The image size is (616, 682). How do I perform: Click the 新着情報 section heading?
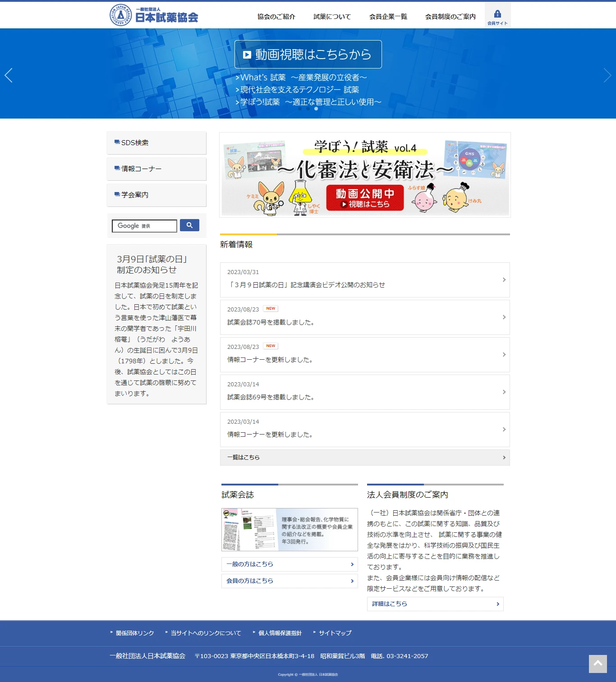click(236, 244)
